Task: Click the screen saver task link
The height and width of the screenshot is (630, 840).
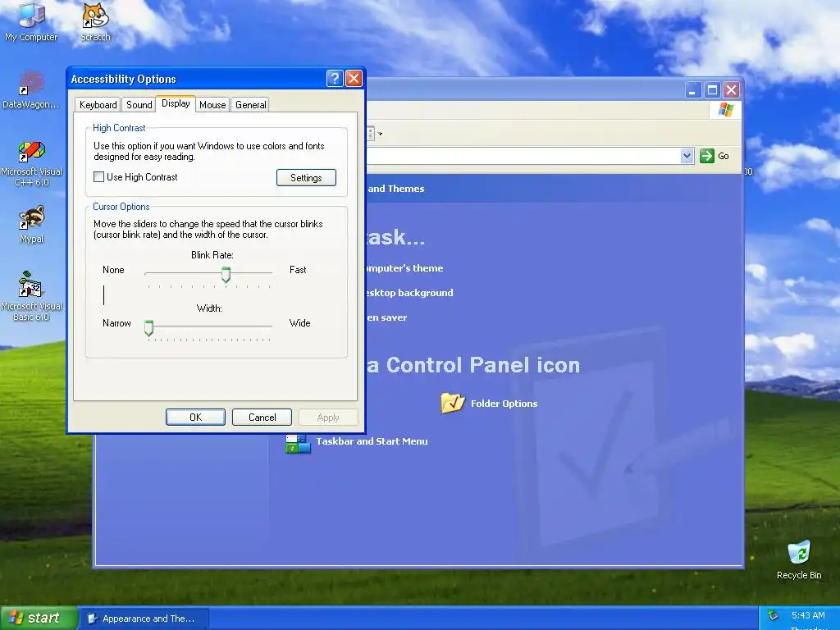Action: tap(387, 317)
